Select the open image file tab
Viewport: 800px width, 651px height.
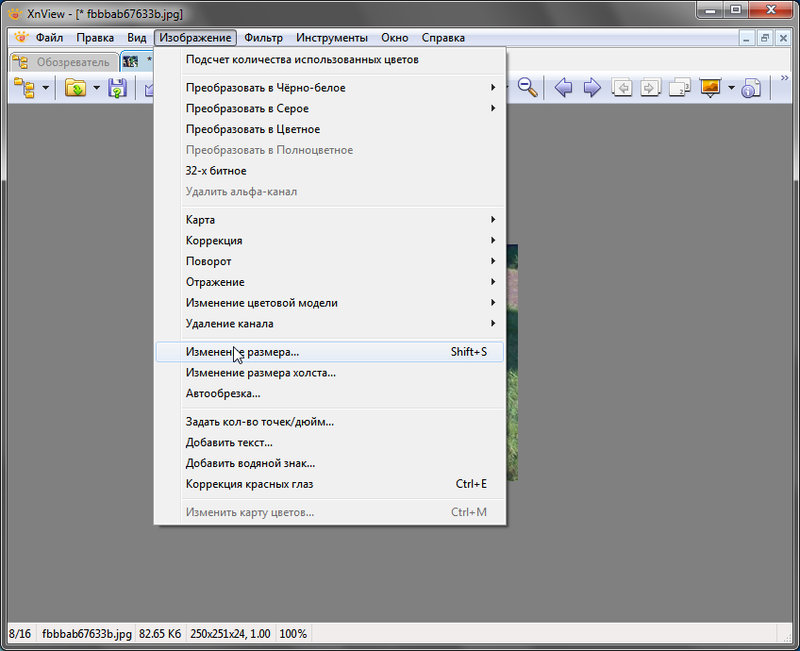pos(137,62)
